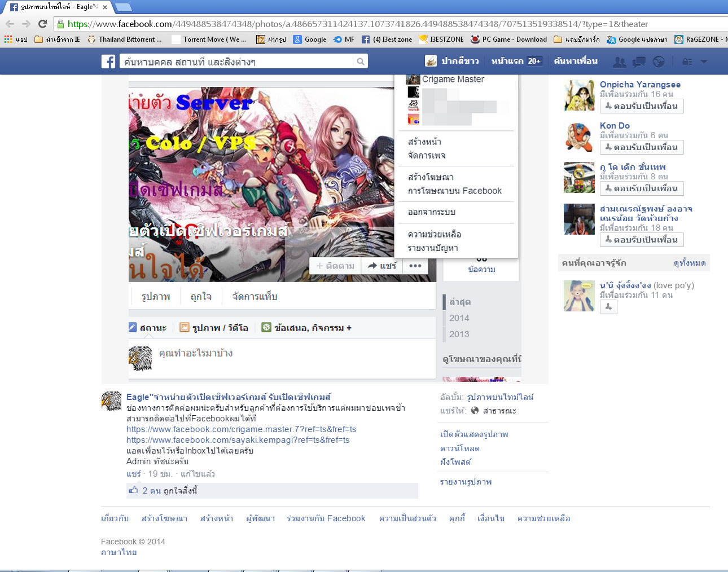Choose 'การโฆษณาบน Facebook' in the menu

tap(455, 191)
